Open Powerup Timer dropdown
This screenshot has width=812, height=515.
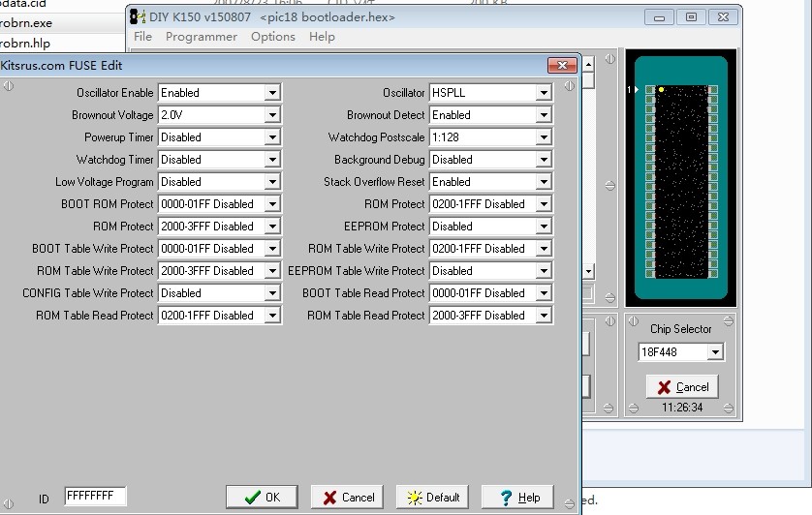[272, 137]
